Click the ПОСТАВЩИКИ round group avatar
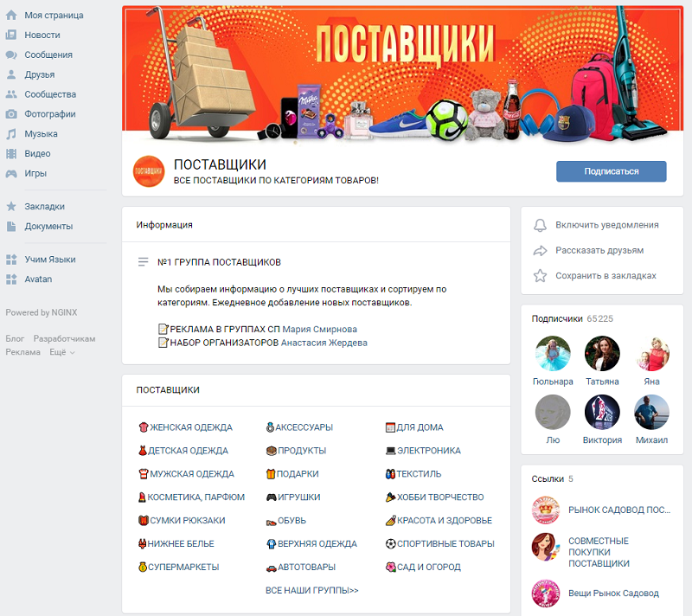The image size is (692, 616). 149,171
